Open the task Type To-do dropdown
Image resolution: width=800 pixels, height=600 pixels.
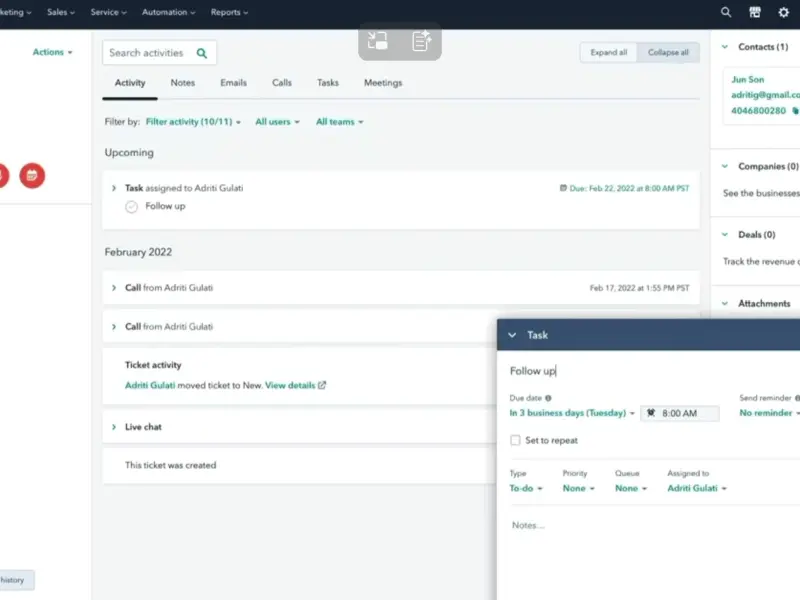coord(526,488)
